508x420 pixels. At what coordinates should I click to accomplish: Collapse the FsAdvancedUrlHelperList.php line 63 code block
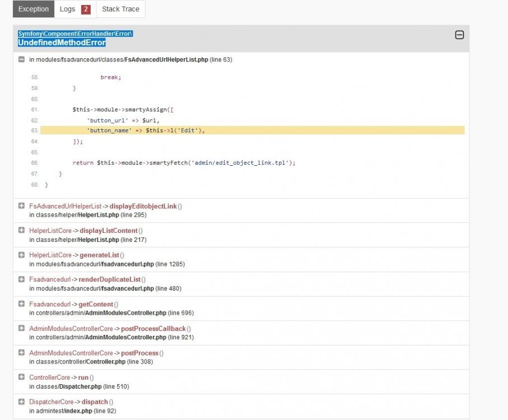(21, 59)
